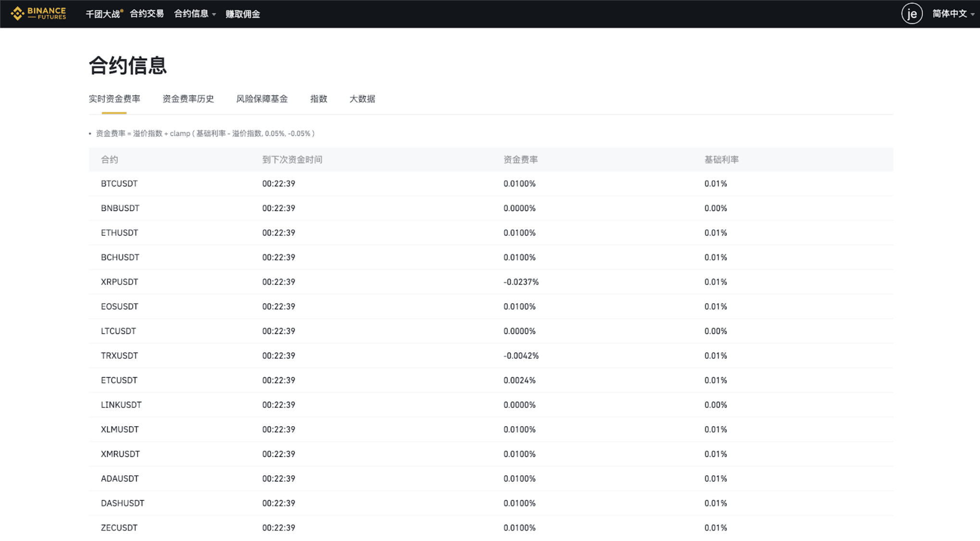Switch to the 指数 tab

tap(318, 99)
